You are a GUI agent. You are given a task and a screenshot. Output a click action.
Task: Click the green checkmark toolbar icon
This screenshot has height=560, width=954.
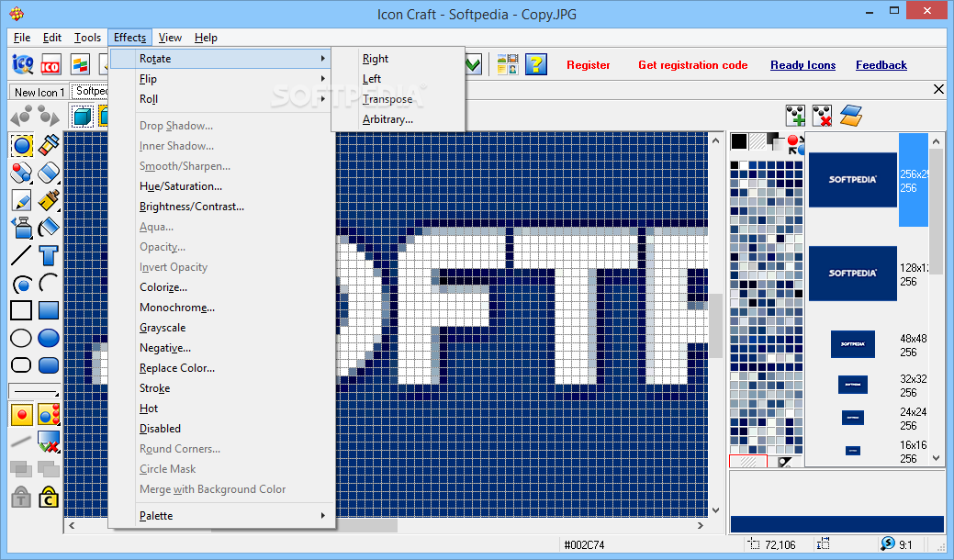(x=474, y=64)
